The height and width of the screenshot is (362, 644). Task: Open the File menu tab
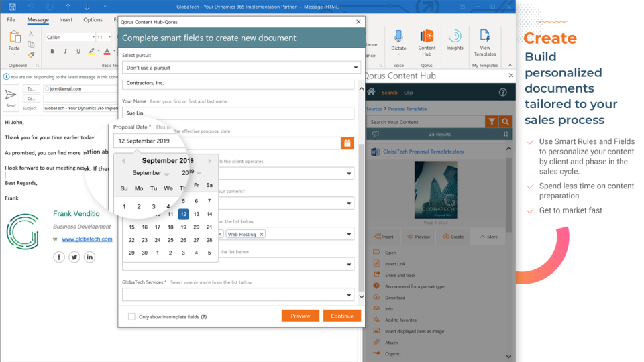tap(11, 19)
